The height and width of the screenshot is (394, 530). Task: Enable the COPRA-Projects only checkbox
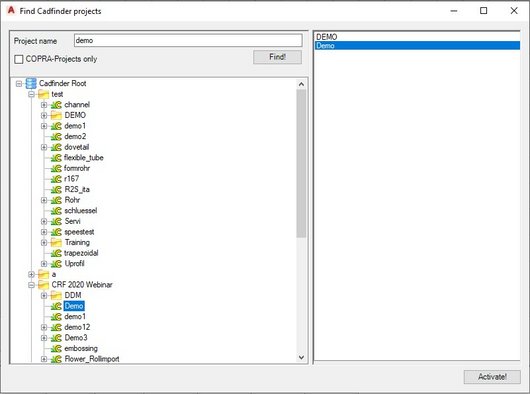pyautogui.click(x=19, y=59)
